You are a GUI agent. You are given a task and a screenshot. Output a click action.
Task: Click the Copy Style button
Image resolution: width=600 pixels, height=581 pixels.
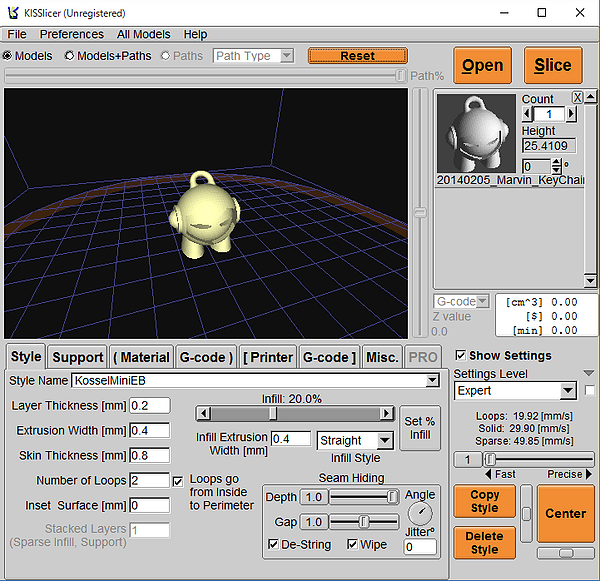tap(484, 501)
